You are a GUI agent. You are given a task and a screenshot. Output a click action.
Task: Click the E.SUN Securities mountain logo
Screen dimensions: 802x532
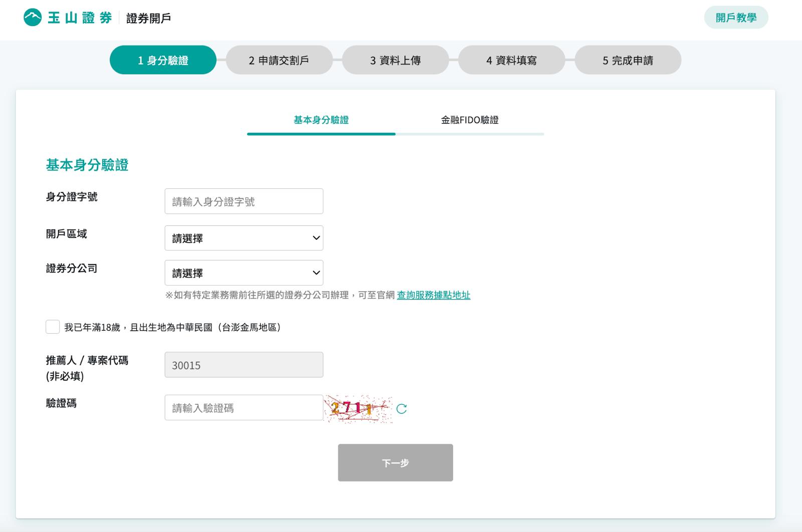[33, 18]
